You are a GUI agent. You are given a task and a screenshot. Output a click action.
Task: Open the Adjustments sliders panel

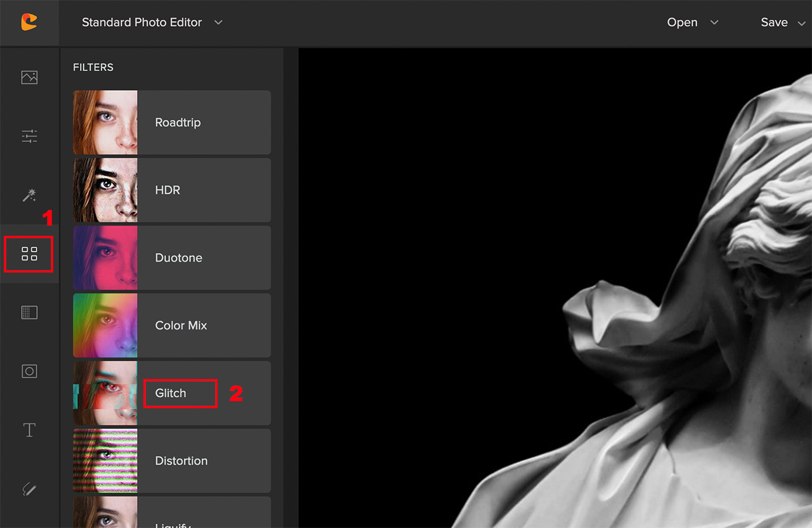pyautogui.click(x=29, y=136)
